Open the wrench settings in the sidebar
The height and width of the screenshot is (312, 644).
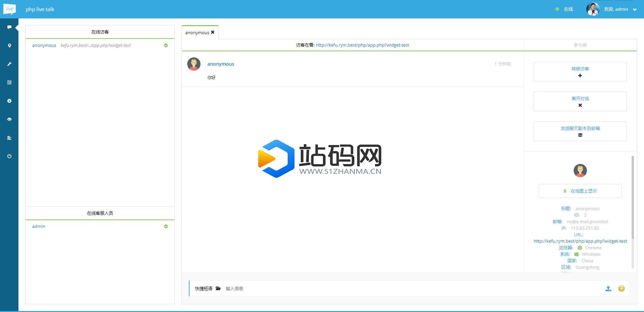click(x=9, y=64)
